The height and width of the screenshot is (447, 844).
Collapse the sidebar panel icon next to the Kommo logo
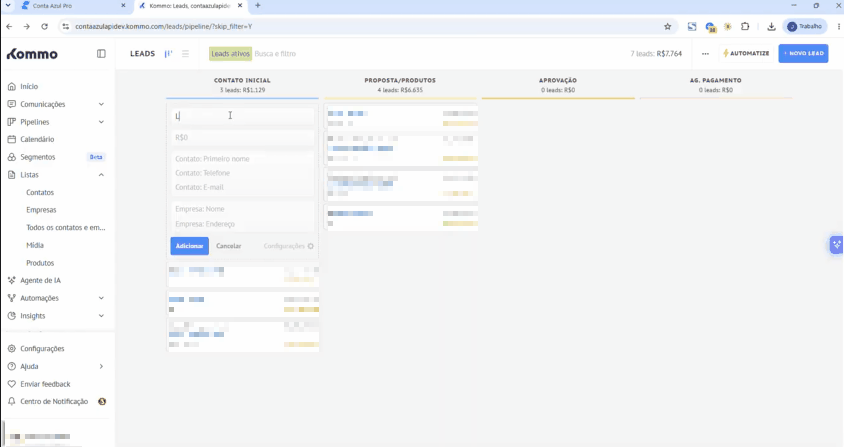tap(101, 53)
